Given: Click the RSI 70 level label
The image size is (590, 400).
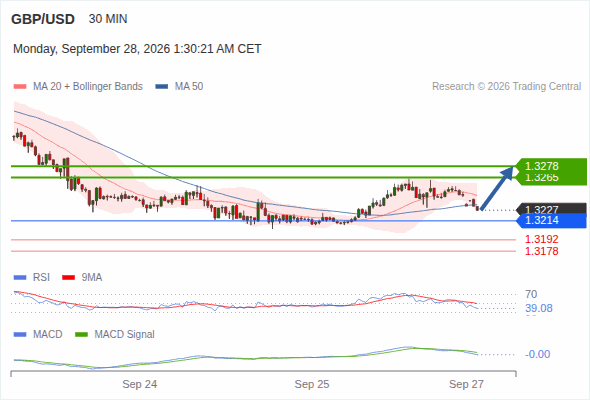Looking at the screenshot, I should 531,294.
